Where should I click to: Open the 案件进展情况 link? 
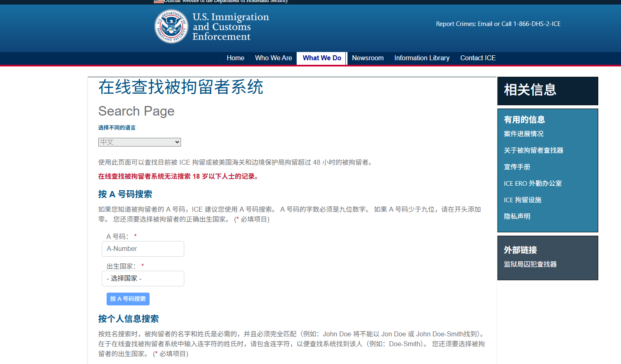(x=523, y=134)
